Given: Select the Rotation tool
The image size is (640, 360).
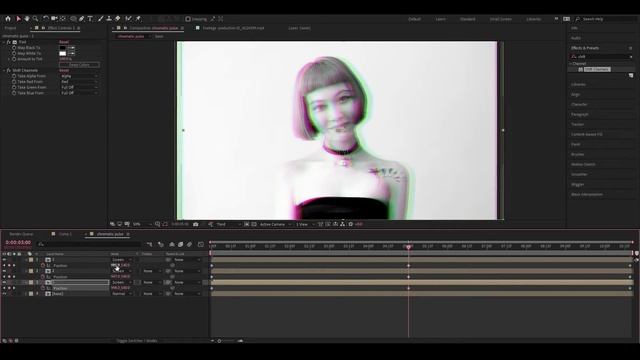Looking at the screenshot, I should click(46, 19).
